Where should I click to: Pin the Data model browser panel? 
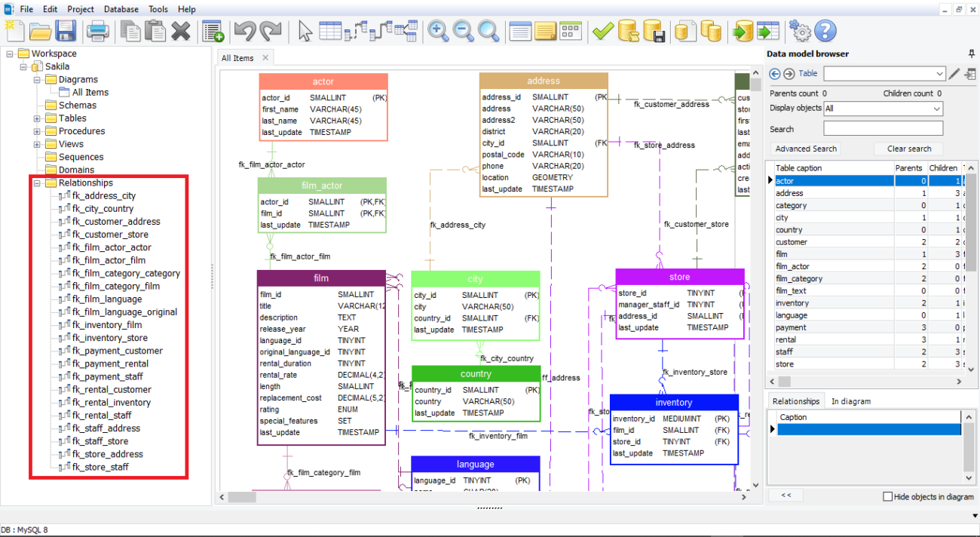click(x=971, y=54)
